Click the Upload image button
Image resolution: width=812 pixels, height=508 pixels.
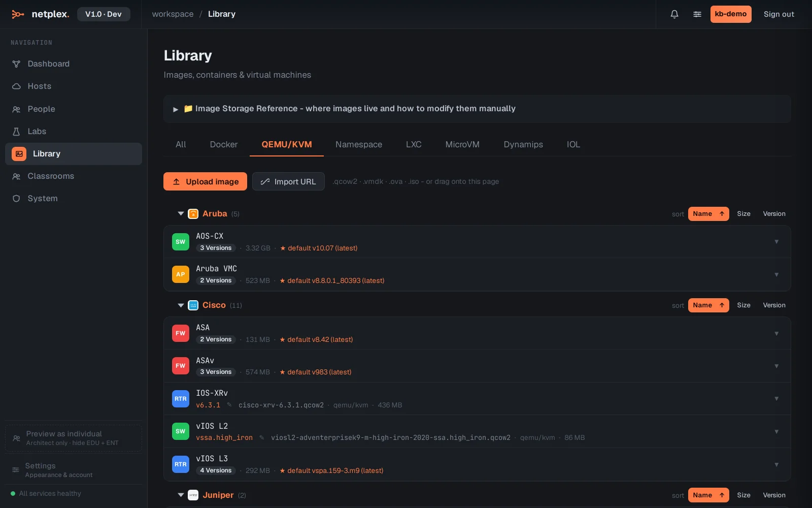[205, 181]
